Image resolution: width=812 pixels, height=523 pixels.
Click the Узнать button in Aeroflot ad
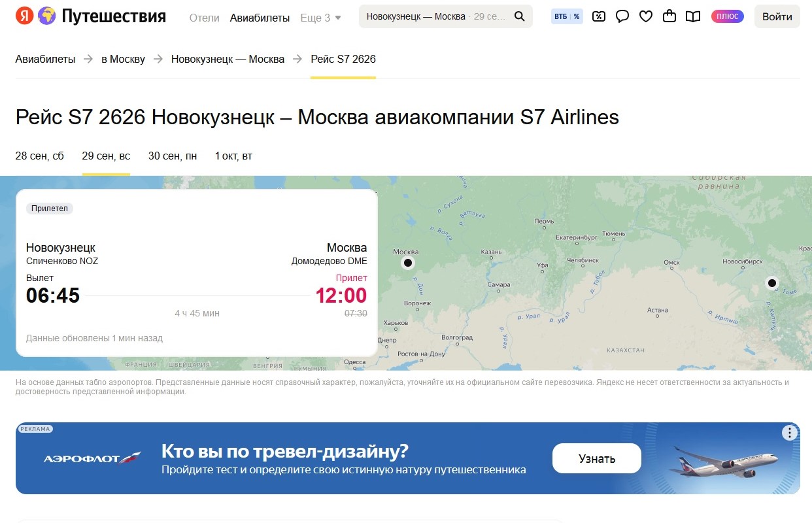pos(596,458)
